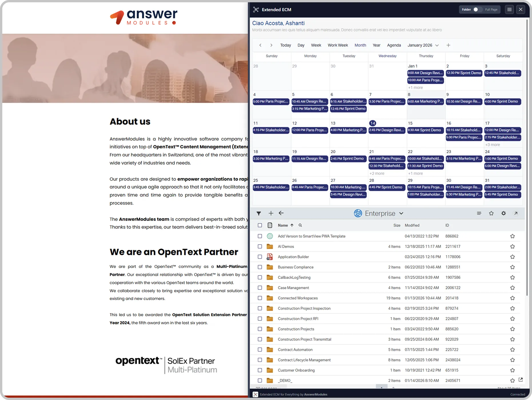Click the filter funnel icon

tap(259, 213)
